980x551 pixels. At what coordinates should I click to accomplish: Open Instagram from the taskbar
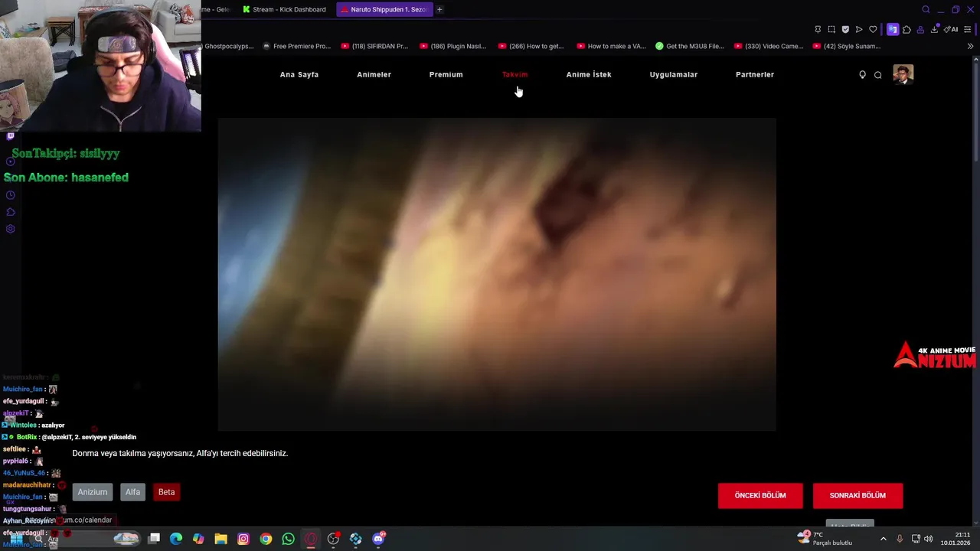tap(243, 539)
